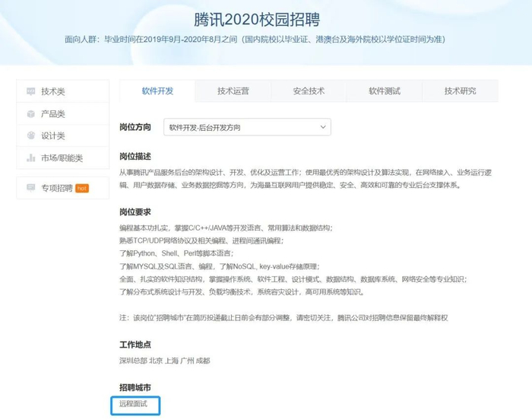Click the 岗位方向 label
This screenshot has width=532, height=420.
135,127
